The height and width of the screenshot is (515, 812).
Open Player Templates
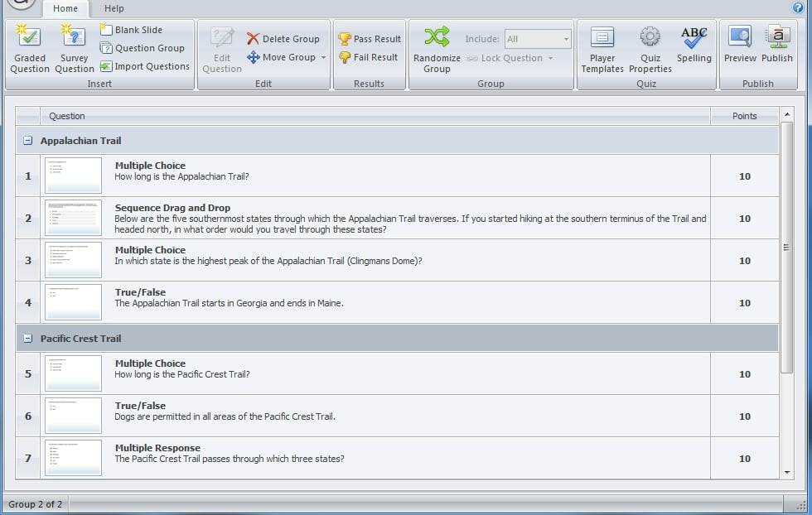coord(602,51)
